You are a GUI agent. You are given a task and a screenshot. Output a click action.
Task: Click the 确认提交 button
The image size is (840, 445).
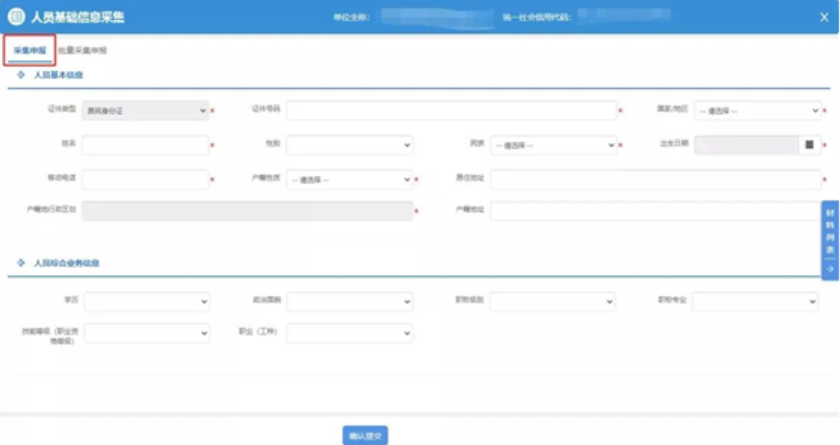click(365, 436)
